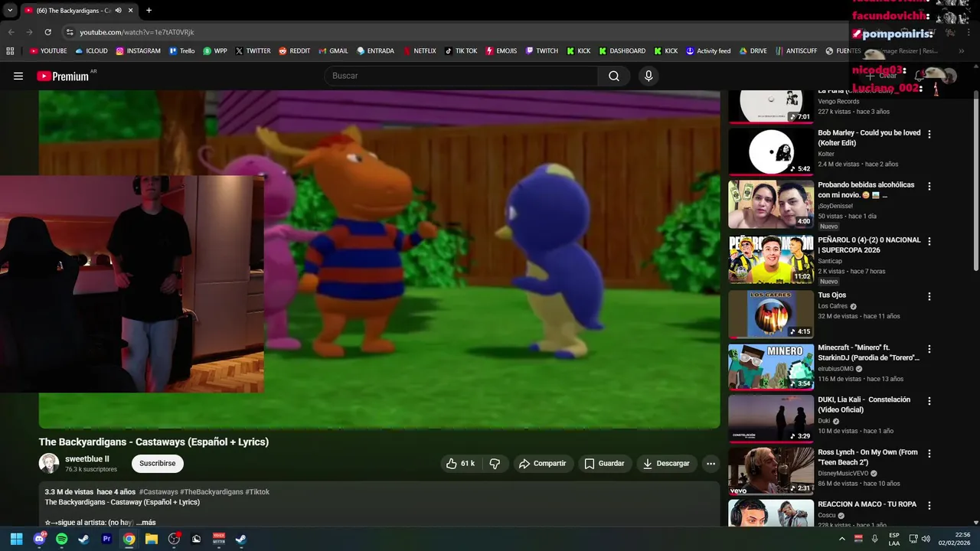Open the Trello bookmark
The height and width of the screenshot is (551, 980).
[x=181, y=51]
